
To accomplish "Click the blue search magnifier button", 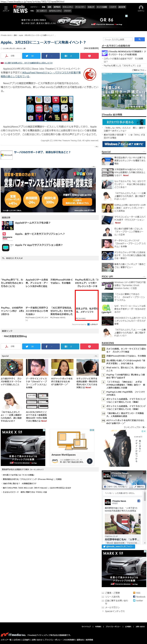I will click(x=139, y=39).
